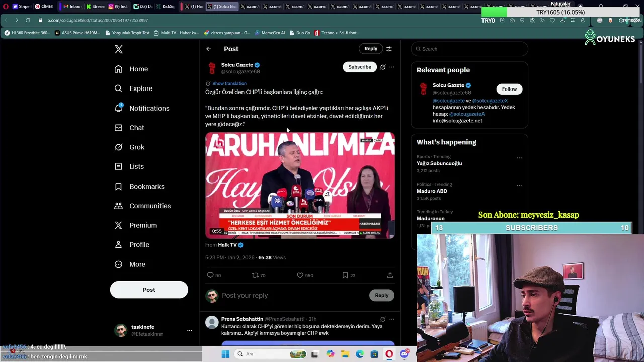Open the @solcugazeteA mention link
This screenshot has width=644, height=362.
click(467, 114)
